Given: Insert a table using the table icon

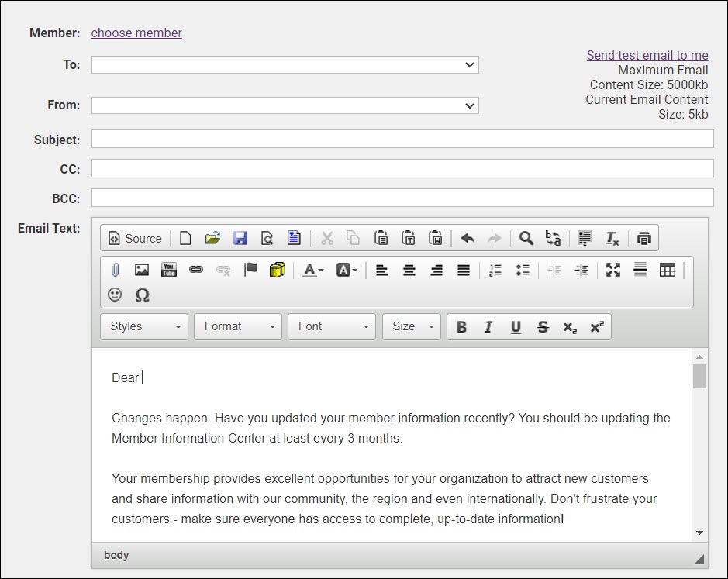Looking at the screenshot, I should point(667,270).
